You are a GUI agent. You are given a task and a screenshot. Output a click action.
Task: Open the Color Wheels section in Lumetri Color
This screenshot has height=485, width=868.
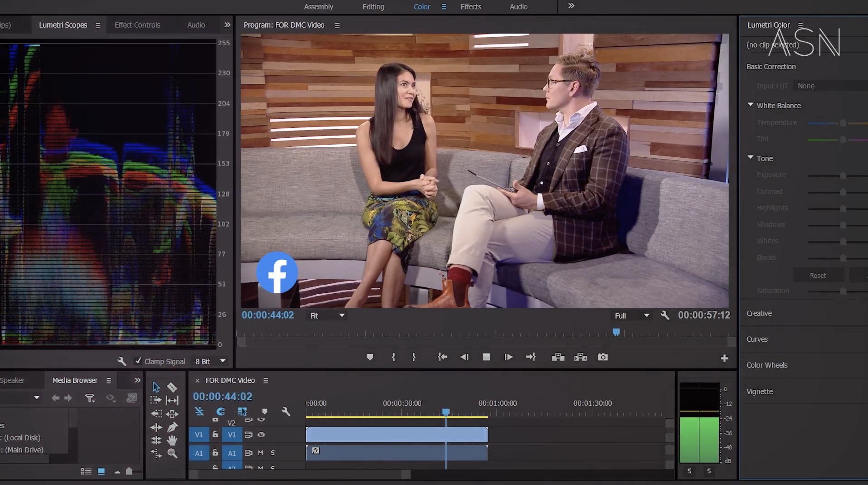(767, 364)
